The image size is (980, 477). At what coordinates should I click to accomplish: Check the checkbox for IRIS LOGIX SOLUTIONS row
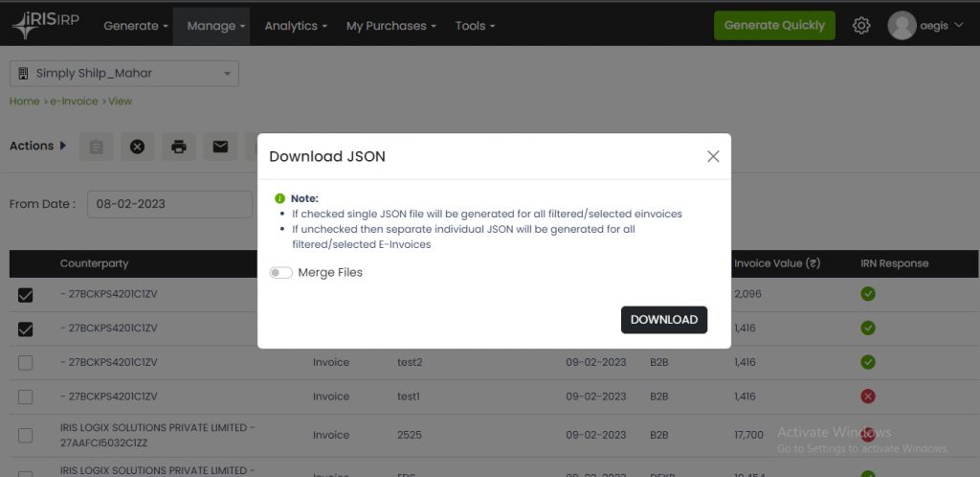click(x=26, y=435)
